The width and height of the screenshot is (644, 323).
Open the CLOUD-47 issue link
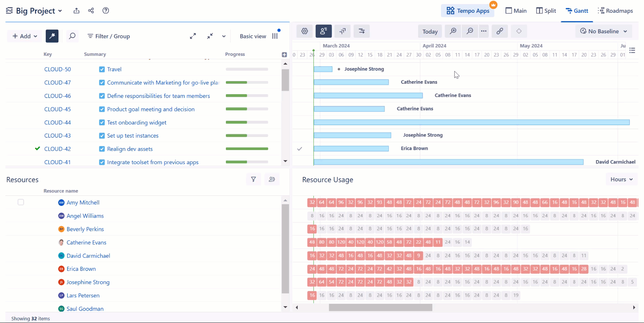57,82
